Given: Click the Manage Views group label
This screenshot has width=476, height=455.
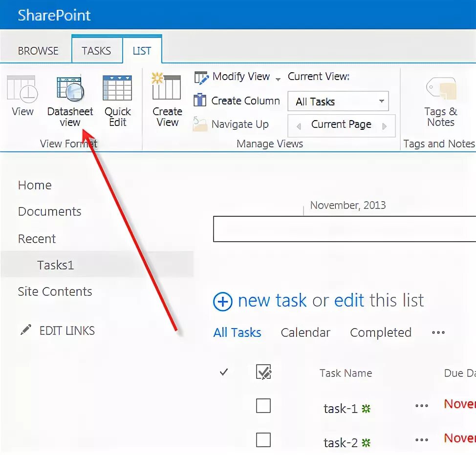Looking at the screenshot, I should (x=270, y=144).
